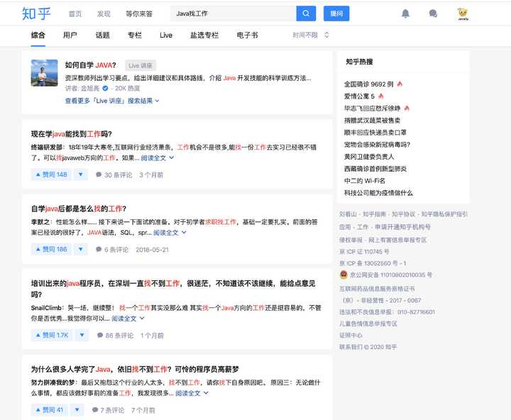The image size is (511, 420).
Task: Go to 首页 in the top navigation
Action: click(75, 13)
